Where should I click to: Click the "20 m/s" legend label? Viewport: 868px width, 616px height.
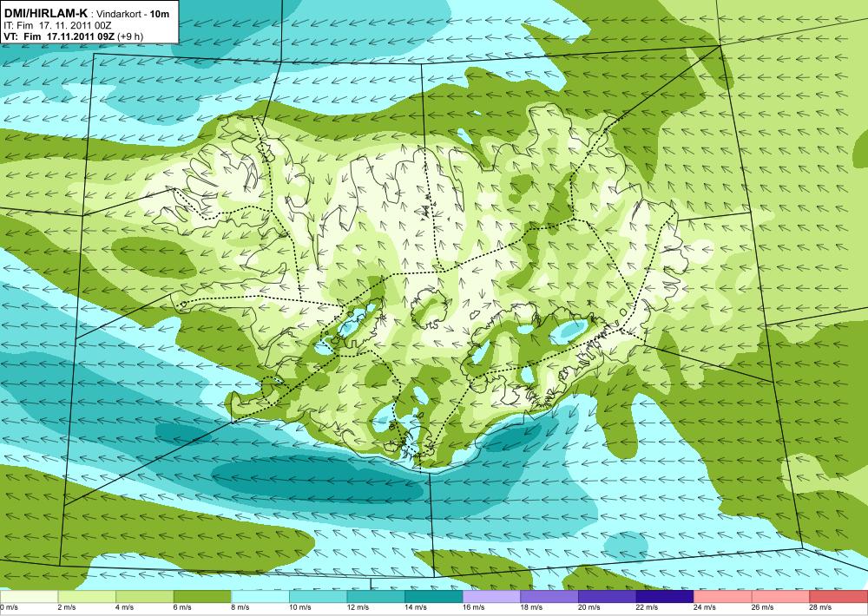589,607
